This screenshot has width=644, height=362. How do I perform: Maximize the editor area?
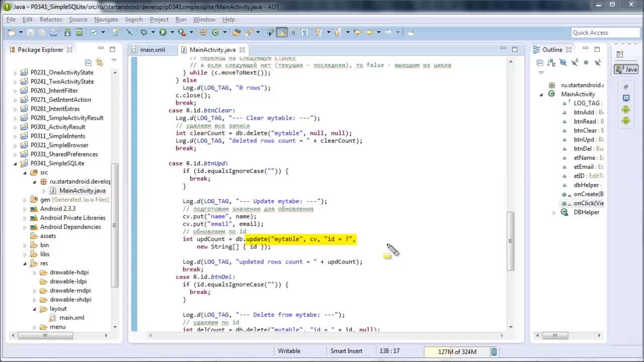pos(515,49)
